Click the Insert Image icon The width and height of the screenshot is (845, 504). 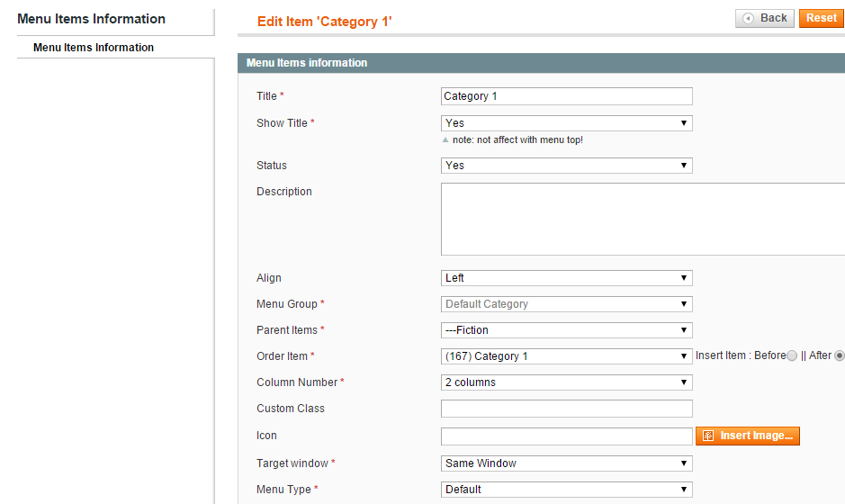pos(708,436)
